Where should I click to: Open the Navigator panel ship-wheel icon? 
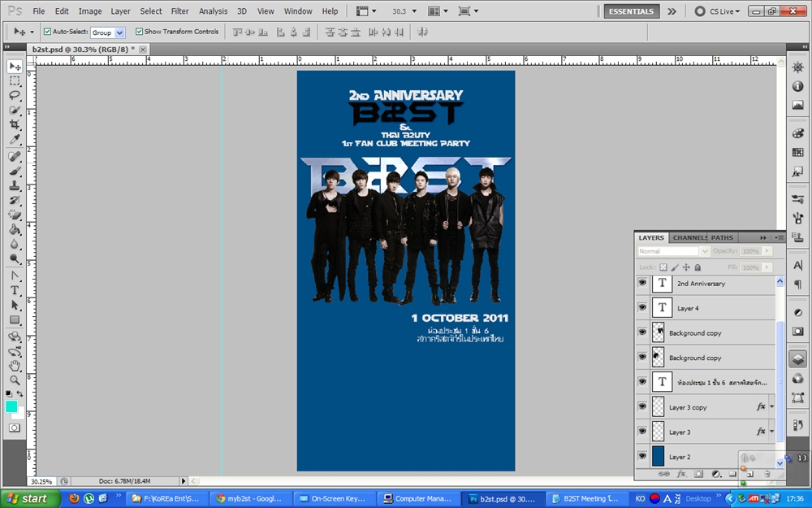point(797,67)
